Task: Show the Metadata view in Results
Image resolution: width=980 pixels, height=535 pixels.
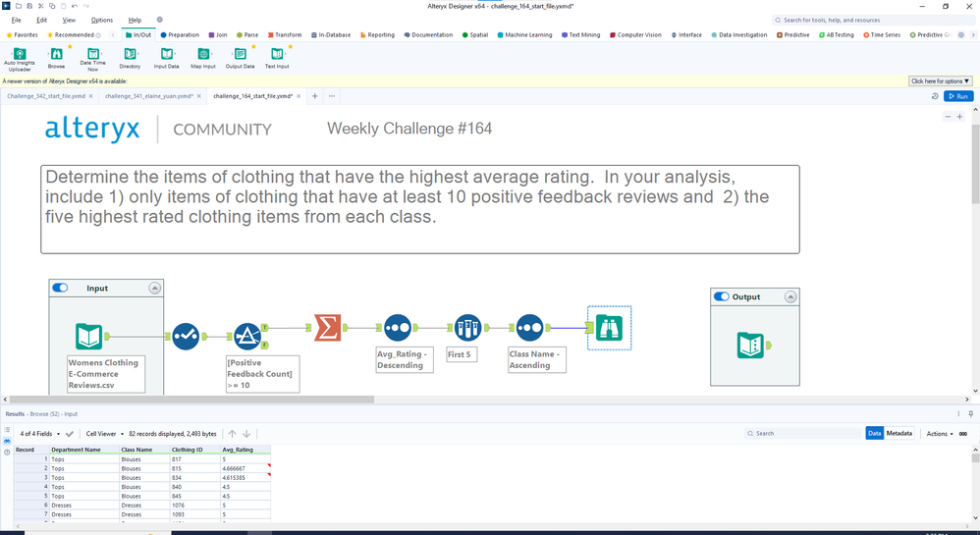Action: [x=898, y=433]
